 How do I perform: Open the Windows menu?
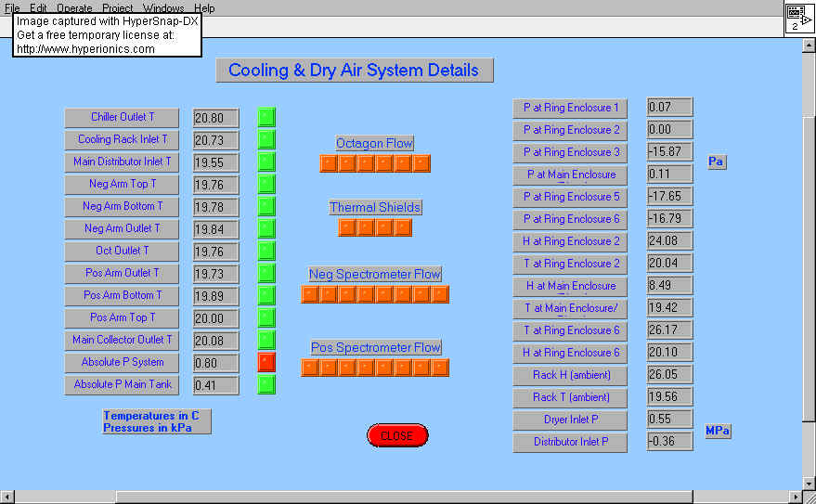(x=163, y=7)
